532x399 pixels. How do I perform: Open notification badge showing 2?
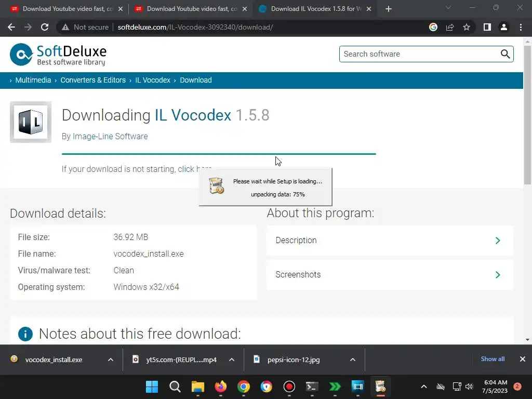click(x=517, y=387)
